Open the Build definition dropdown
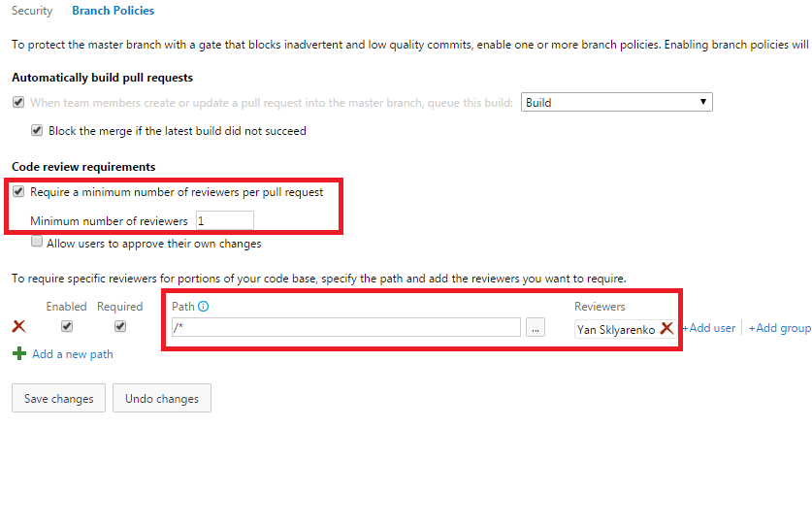The image size is (812, 527). 617,102
